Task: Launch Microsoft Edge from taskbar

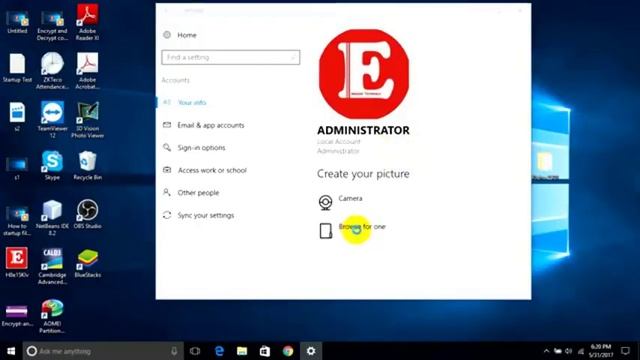Action: (219, 351)
